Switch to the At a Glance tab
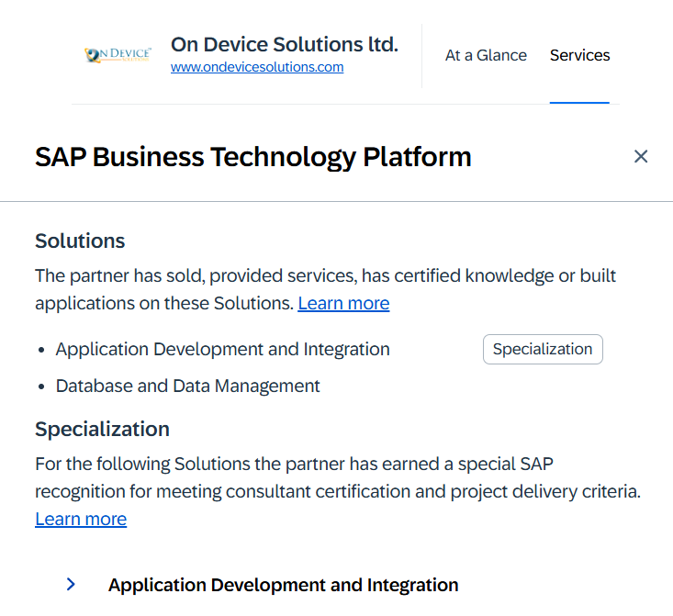Screen dimensions: 673x616 (x=486, y=55)
